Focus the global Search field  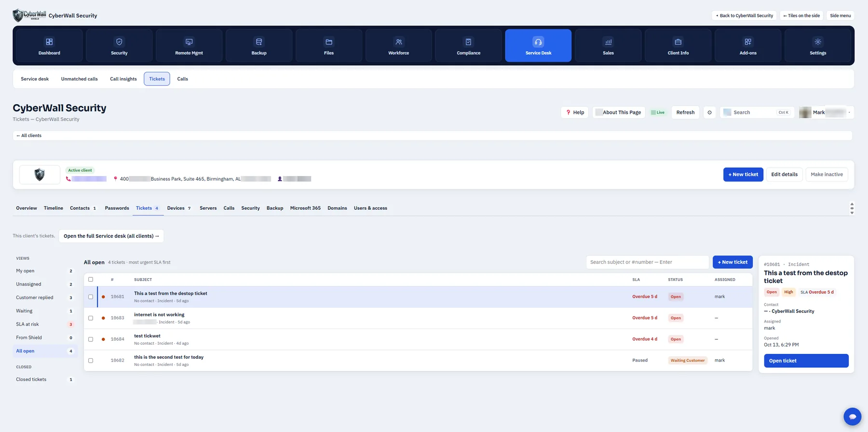click(x=757, y=112)
